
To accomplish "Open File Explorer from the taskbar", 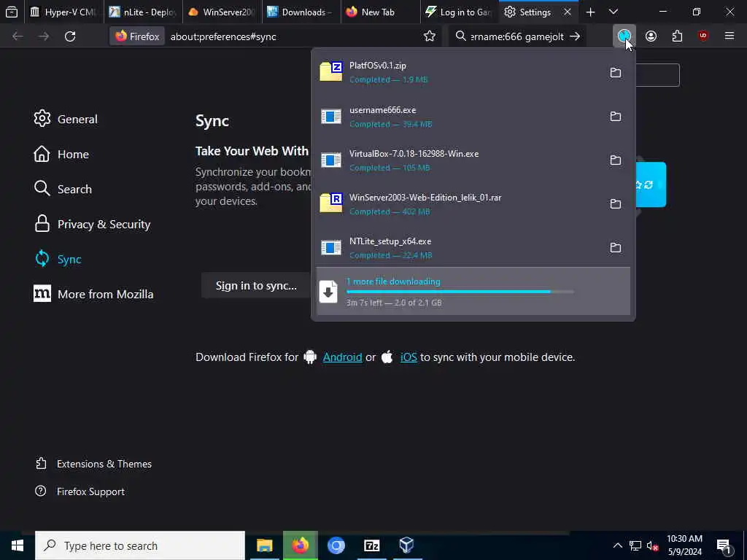I will (264, 545).
